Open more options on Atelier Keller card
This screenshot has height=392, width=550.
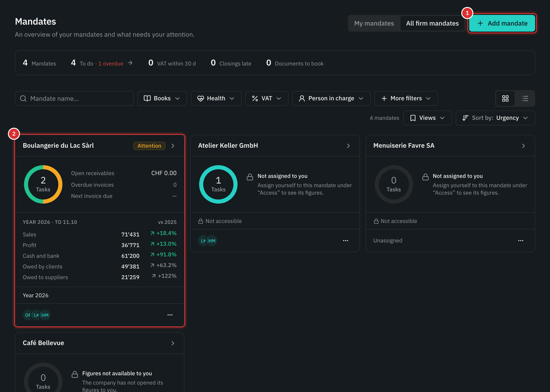346,241
